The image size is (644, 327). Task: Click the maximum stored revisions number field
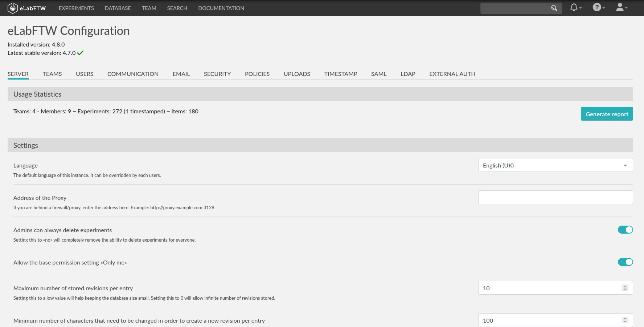(x=555, y=288)
